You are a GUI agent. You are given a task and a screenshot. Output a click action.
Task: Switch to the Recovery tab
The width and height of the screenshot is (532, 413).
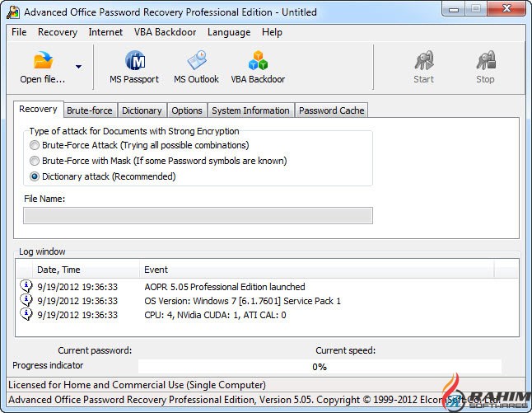[x=39, y=110]
